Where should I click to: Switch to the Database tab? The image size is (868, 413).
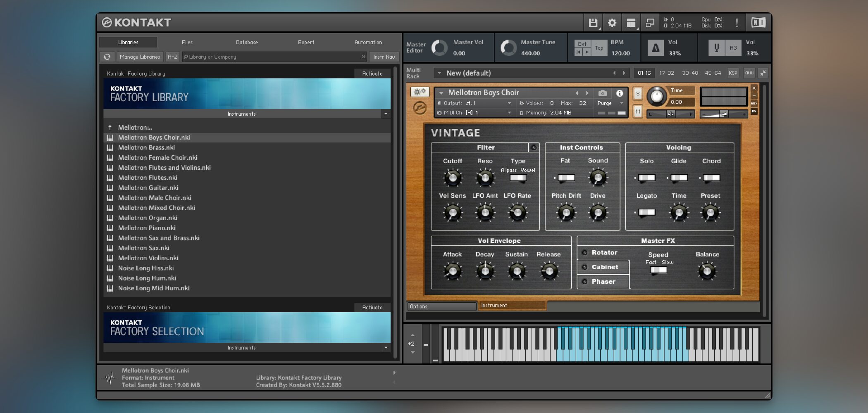pos(247,43)
